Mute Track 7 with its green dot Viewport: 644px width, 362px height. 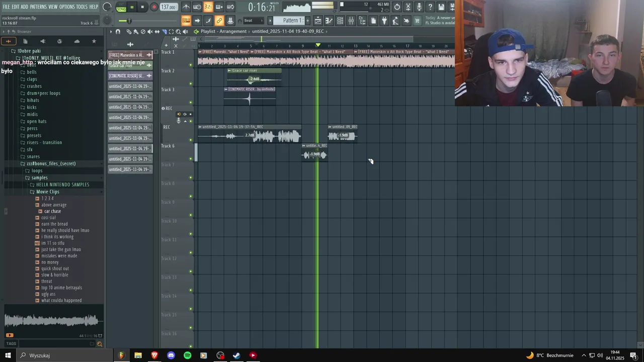[191, 177]
